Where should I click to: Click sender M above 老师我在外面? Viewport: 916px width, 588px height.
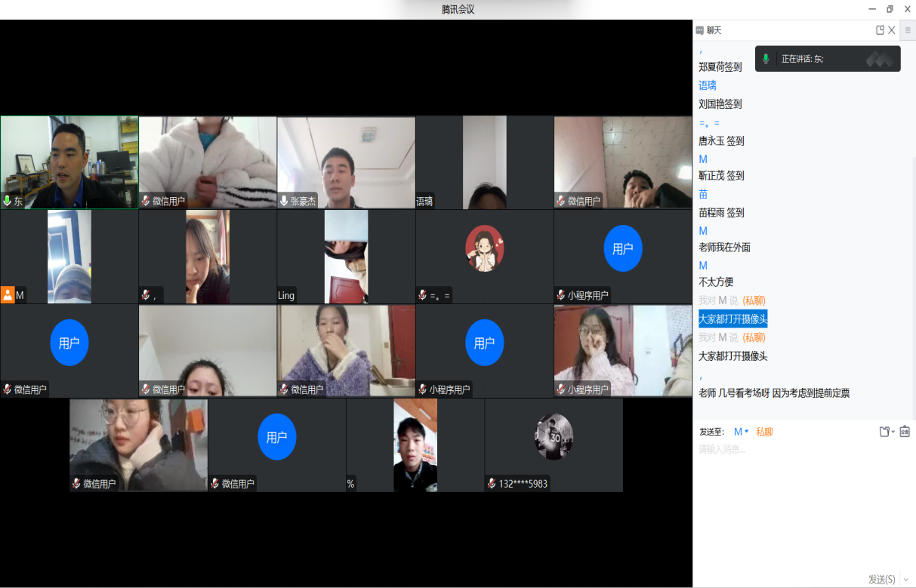703,230
